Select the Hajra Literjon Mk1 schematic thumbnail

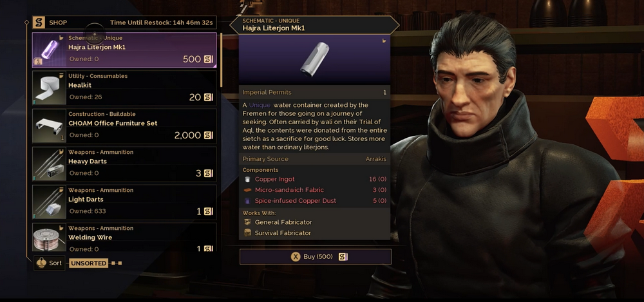click(50, 50)
